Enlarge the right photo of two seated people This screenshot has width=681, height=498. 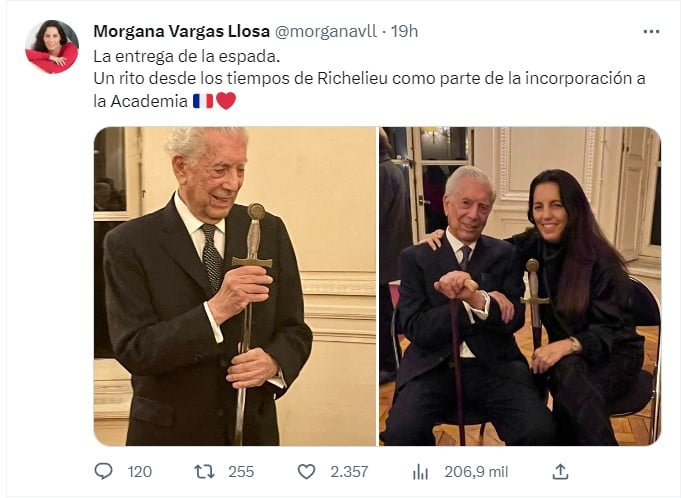tap(520, 286)
